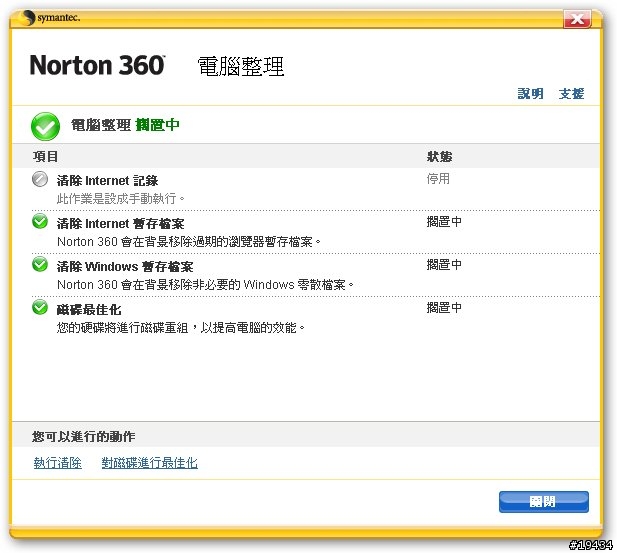Select the 清除 Internet 記錄 item title
The image size is (617, 553).
tap(107, 181)
